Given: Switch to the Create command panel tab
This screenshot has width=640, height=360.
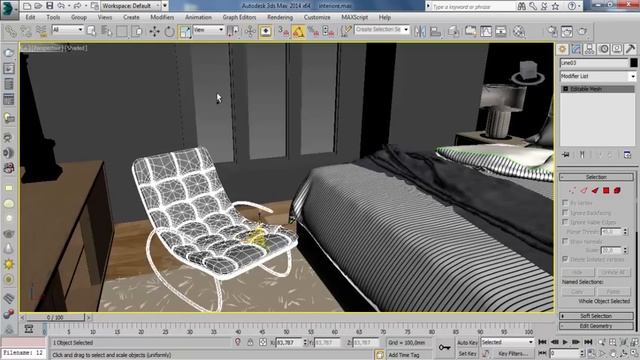Looking at the screenshot, I should pyautogui.click(x=562, y=49).
